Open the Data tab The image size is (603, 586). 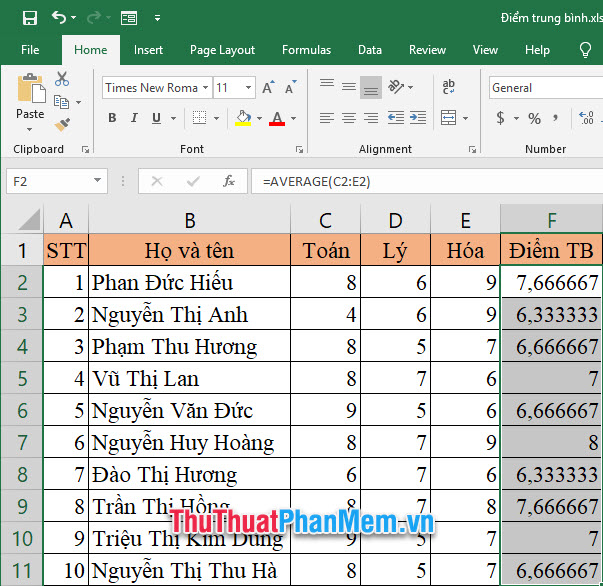[370, 50]
